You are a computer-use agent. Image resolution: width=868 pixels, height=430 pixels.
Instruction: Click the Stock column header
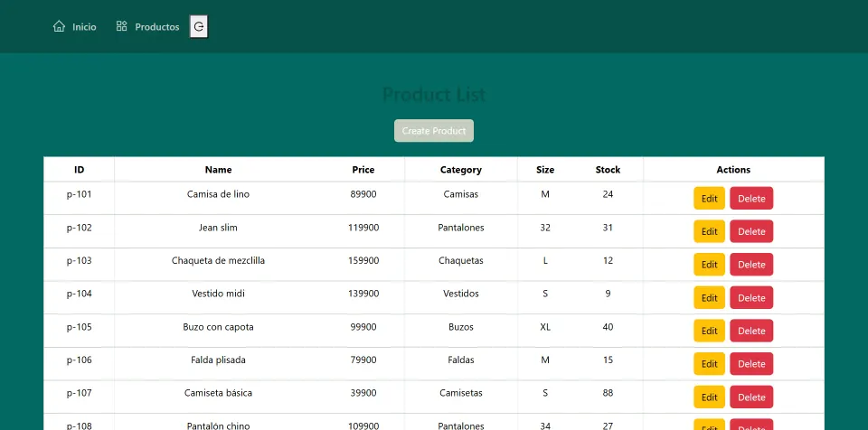(608, 169)
